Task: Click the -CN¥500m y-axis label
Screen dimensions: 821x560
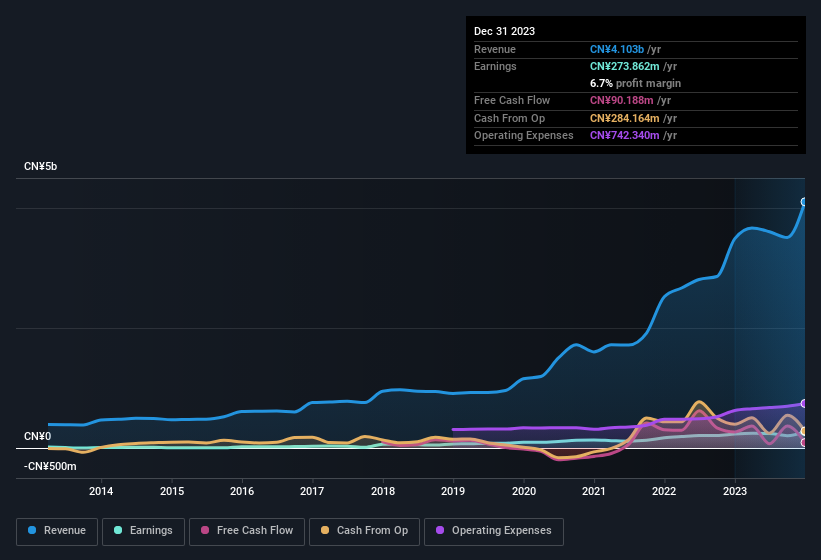Action: (x=50, y=466)
